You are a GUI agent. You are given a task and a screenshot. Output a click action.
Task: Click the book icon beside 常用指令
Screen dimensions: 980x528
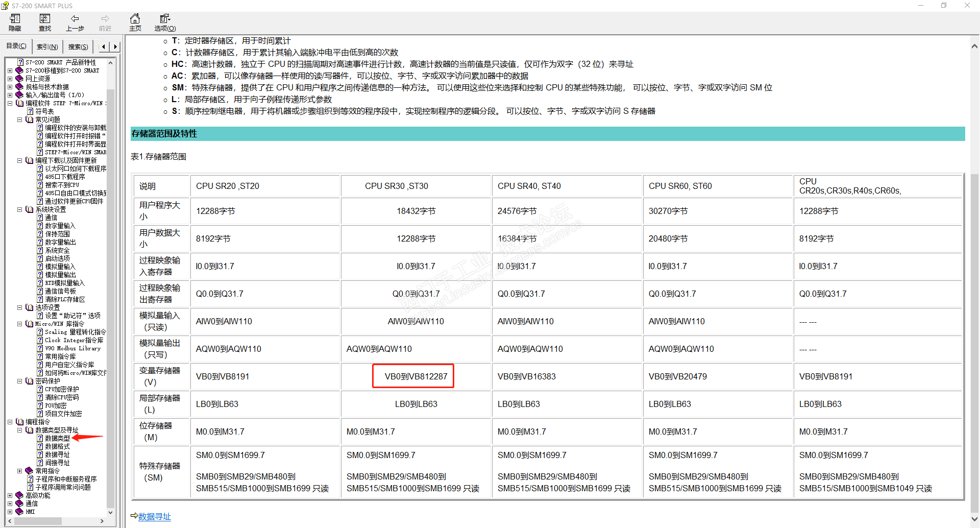tap(30, 471)
